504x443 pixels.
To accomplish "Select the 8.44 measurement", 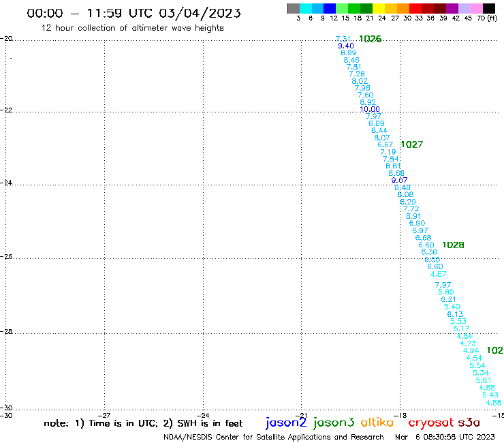I will (379, 130).
